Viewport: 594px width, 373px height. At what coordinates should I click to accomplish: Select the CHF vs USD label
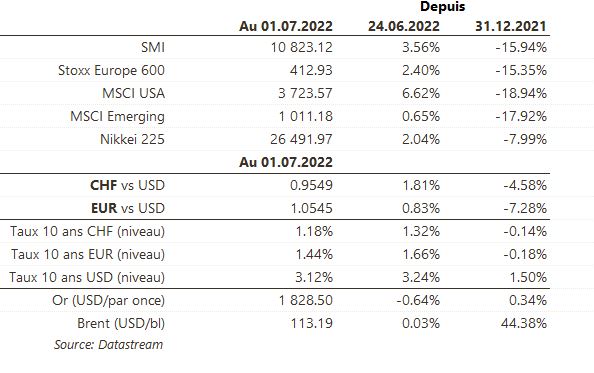(127, 185)
